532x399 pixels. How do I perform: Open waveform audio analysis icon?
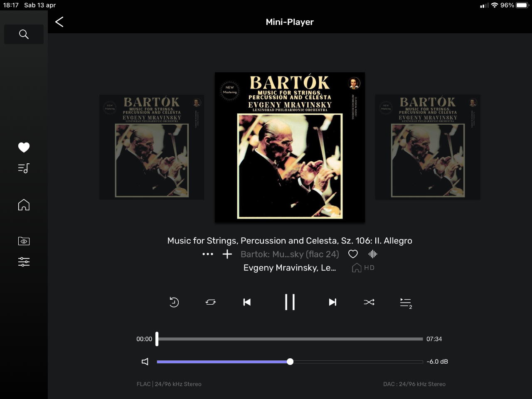click(373, 254)
